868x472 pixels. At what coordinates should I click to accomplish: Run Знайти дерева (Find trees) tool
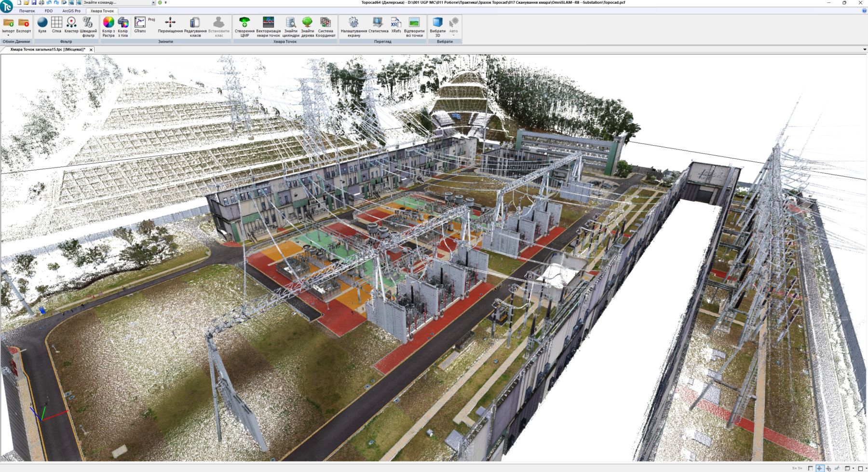[307, 23]
